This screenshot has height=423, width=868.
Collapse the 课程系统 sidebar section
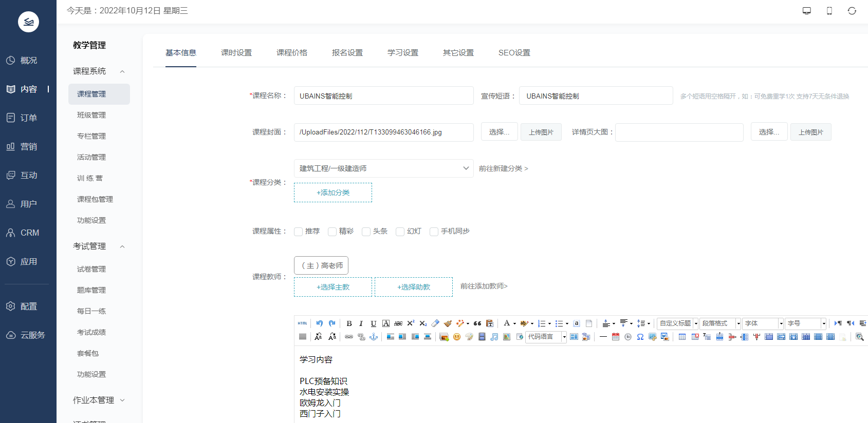(122, 71)
